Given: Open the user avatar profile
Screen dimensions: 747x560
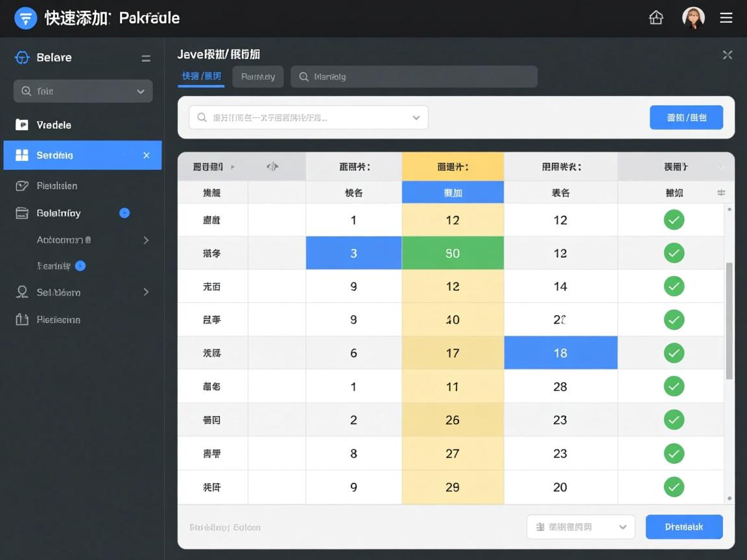Looking at the screenshot, I should click(x=693, y=18).
